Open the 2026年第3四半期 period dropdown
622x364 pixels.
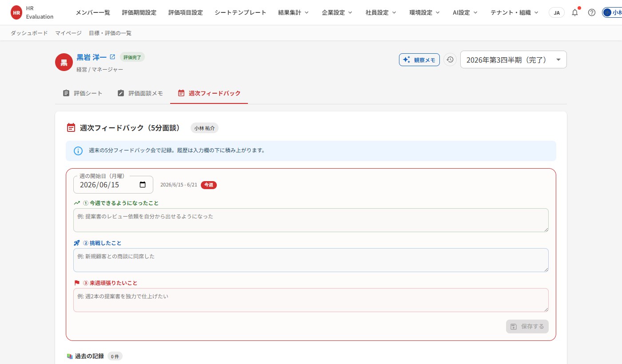pyautogui.click(x=514, y=59)
